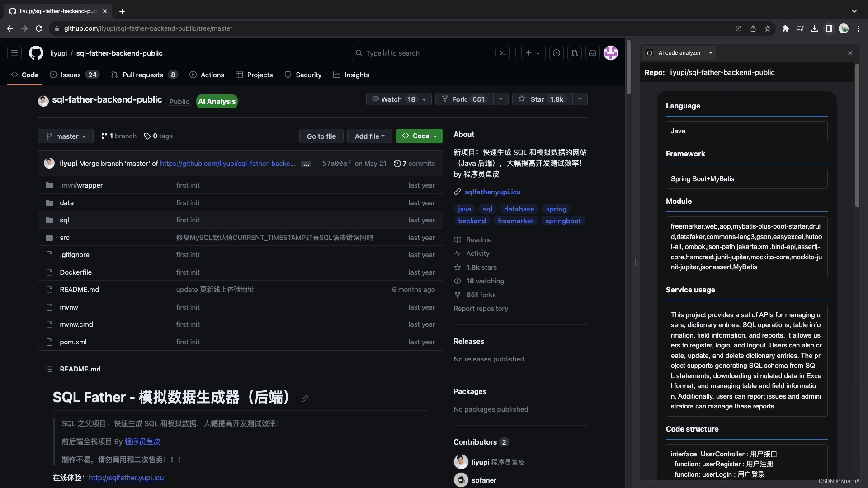Toggle Watch for repository notifications
Screen dimensions: 868x488
click(393, 99)
